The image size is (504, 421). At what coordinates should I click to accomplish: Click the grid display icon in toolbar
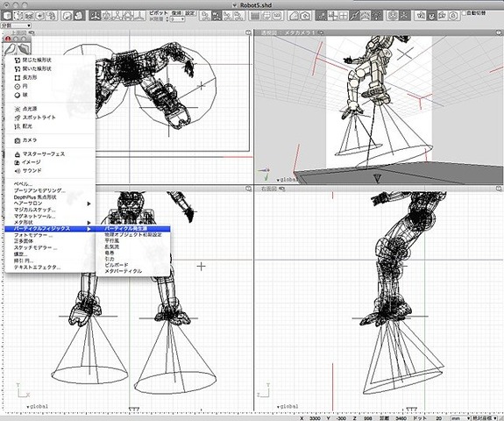(255, 16)
